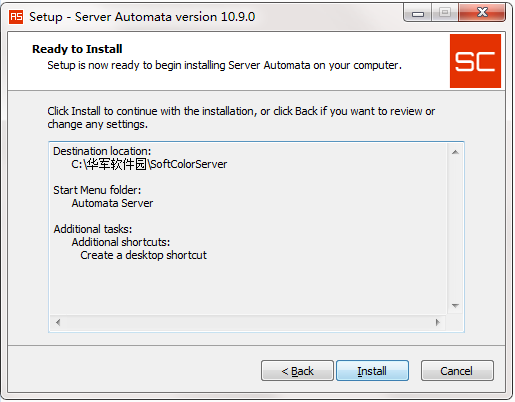Viewport: 515px width, 402px height.
Task: Click the AS setup icon in title bar
Action: (x=16, y=17)
